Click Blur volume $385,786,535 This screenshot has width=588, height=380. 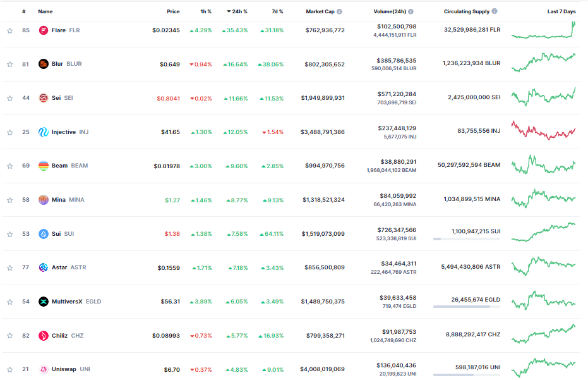(x=397, y=61)
